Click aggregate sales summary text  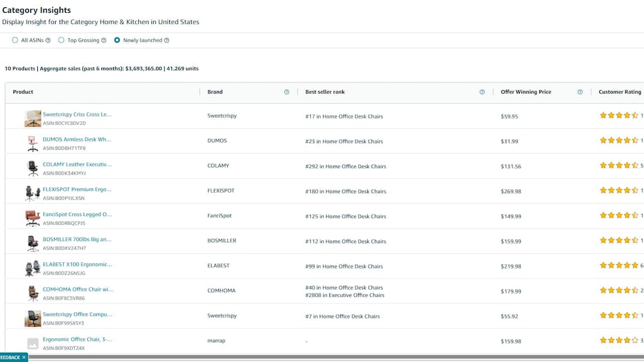[101, 69]
